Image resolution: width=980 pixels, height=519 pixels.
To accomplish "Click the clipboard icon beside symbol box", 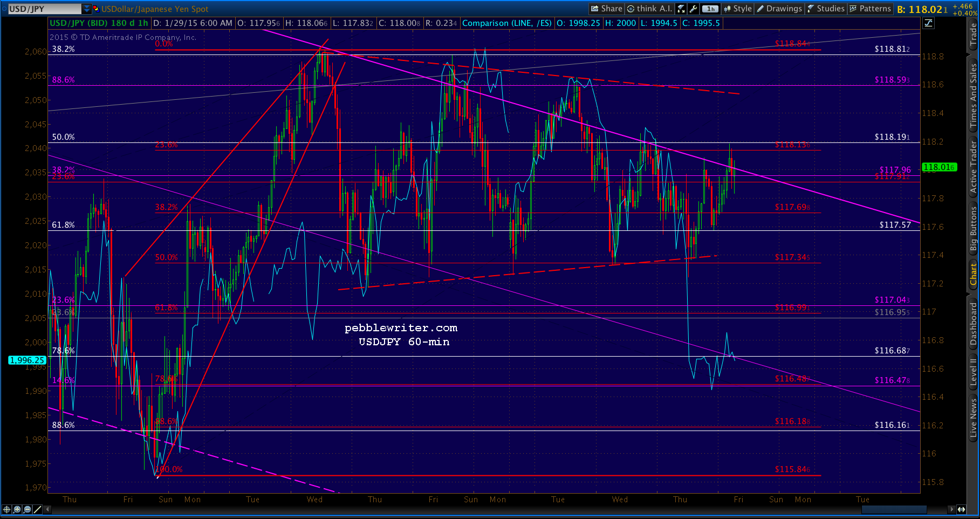I will (96, 9).
